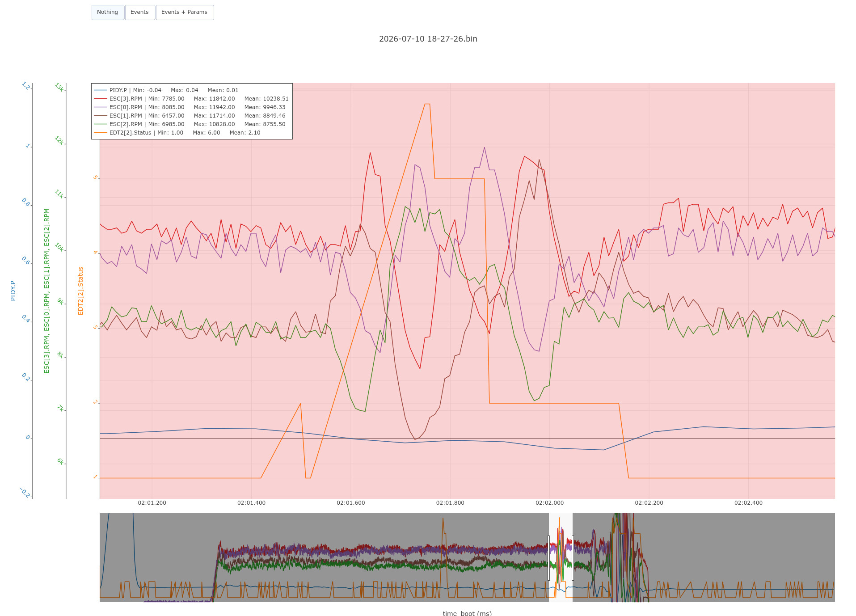This screenshot has height=616, width=856.
Task: Click x-axis tick label 02:01.400
Action: click(251, 503)
